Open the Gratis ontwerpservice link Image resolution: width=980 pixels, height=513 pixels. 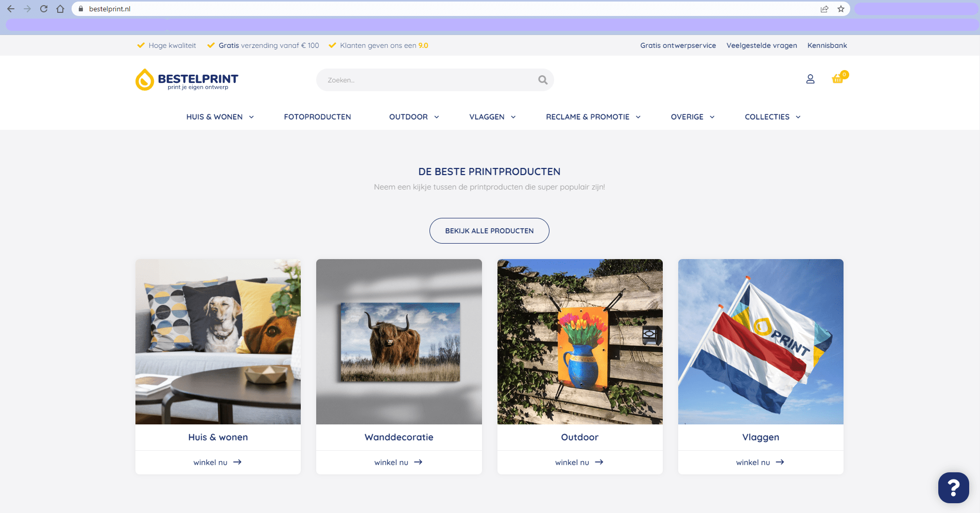(x=678, y=45)
